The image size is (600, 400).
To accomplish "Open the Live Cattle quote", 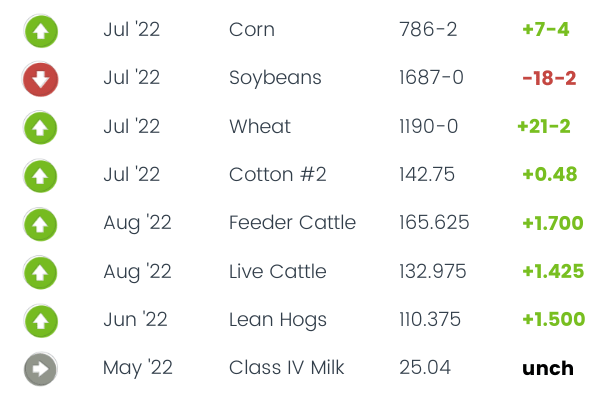I will coord(281,271).
